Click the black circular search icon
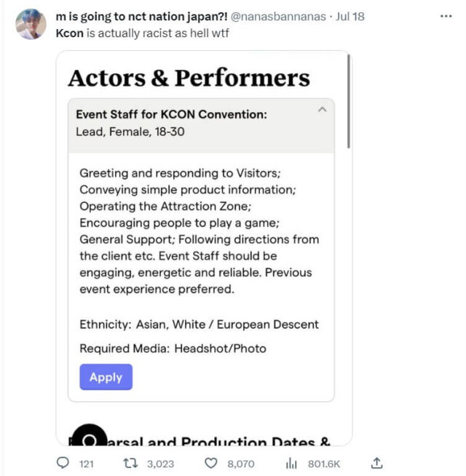Image resolution: width=466 pixels, height=476 pixels. (89, 440)
